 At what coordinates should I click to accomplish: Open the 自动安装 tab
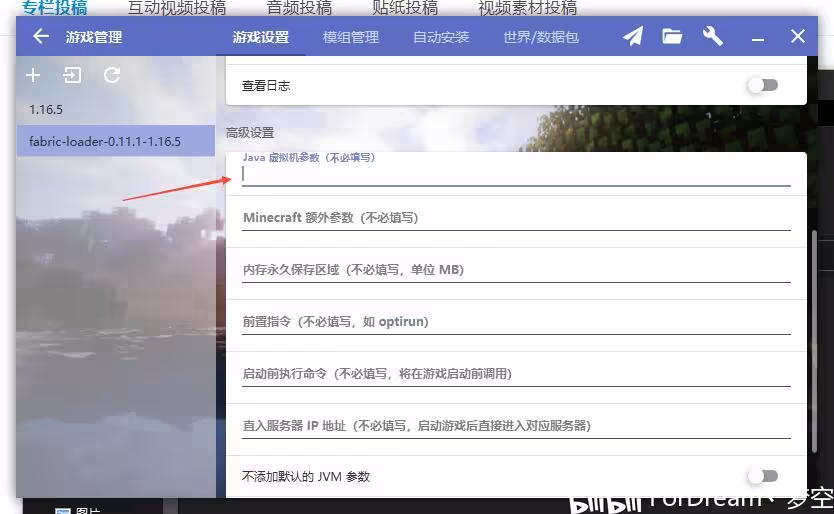coord(441,37)
